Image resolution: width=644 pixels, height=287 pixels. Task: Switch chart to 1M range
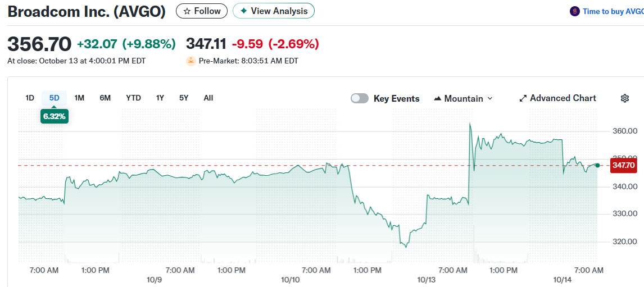tap(79, 98)
